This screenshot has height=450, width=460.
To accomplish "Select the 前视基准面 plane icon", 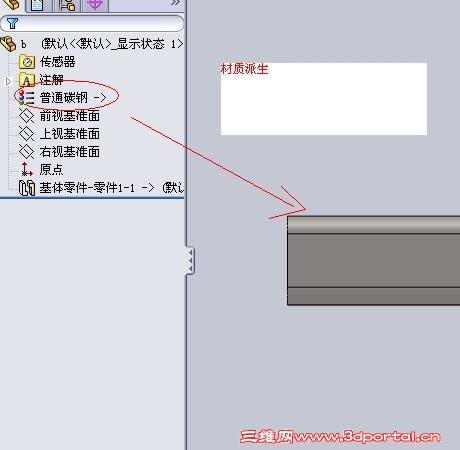I will 27,116.
